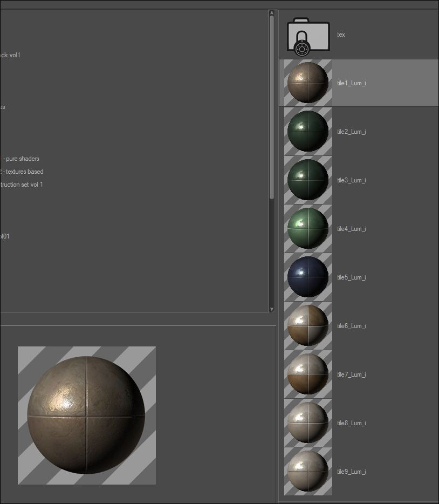Click the scroll down arrow of library tree

[x=272, y=309]
